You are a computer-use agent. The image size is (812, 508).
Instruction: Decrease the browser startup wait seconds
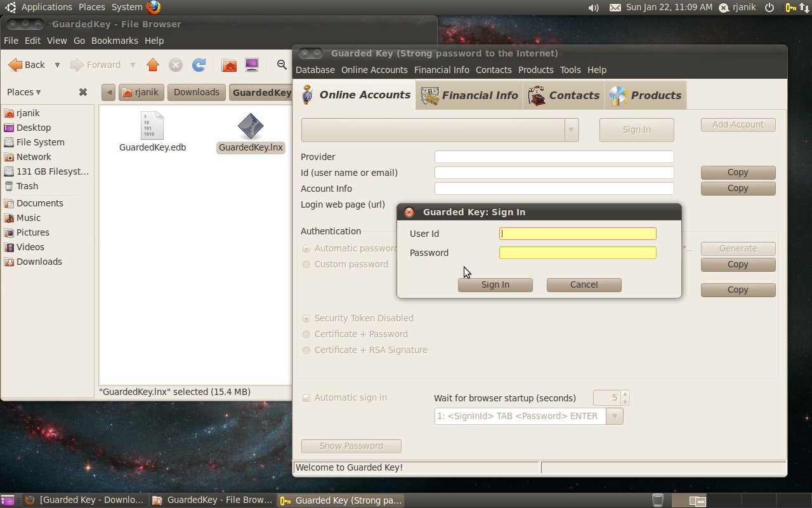(x=625, y=402)
